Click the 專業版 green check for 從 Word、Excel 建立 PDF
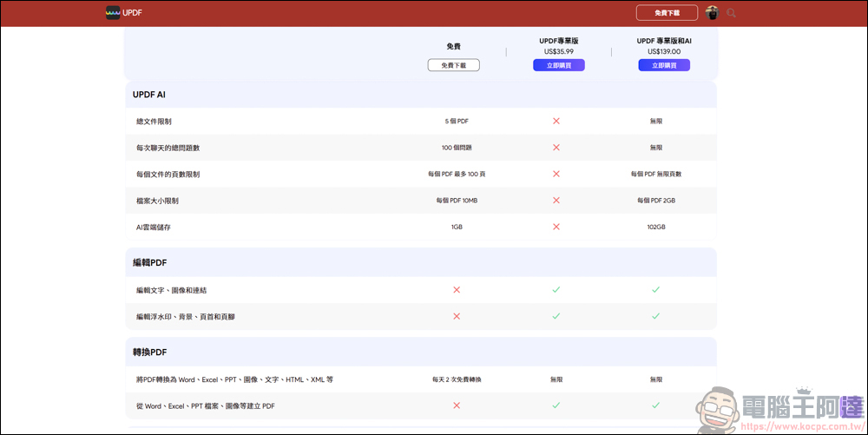 pyautogui.click(x=556, y=405)
